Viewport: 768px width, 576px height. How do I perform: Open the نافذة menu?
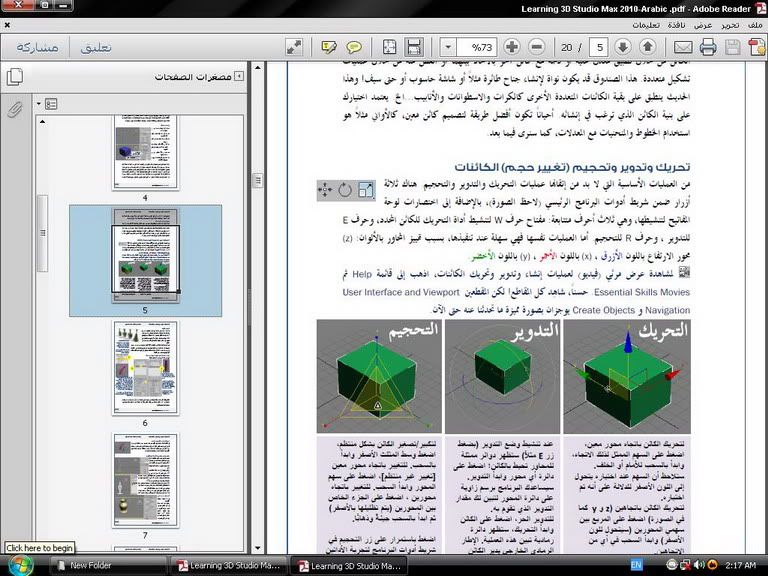point(676,25)
